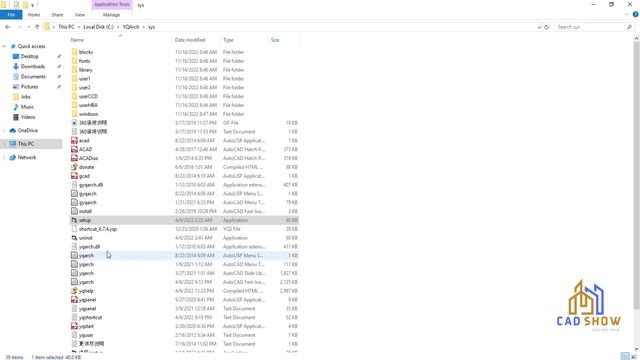Select the user1 folder row
640x360 pixels.
click(x=184, y=79)
